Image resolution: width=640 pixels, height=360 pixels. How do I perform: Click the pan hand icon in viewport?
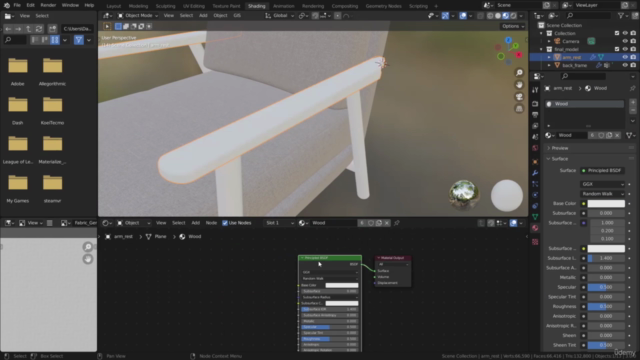(x=519, y=84)
